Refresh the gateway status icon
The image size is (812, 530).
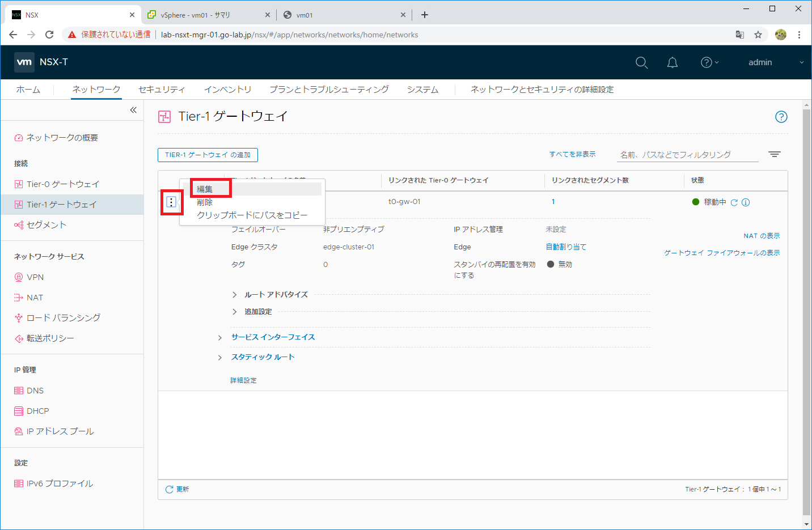point(734,202)
